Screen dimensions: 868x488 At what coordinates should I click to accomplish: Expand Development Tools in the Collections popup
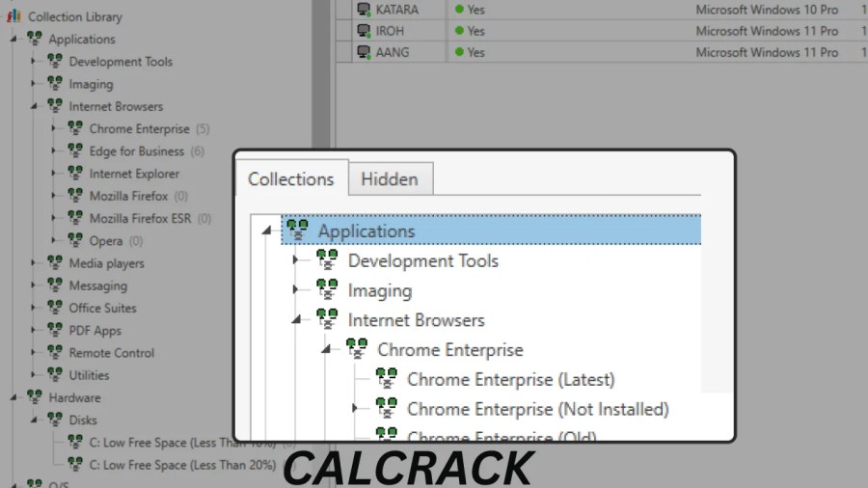pos(295,259)
